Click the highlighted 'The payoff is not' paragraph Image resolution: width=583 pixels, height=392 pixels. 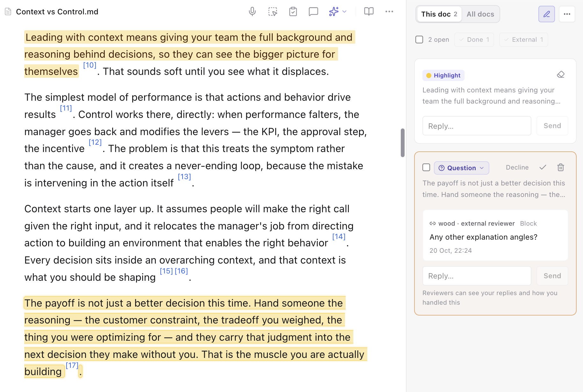click(196, 337)
